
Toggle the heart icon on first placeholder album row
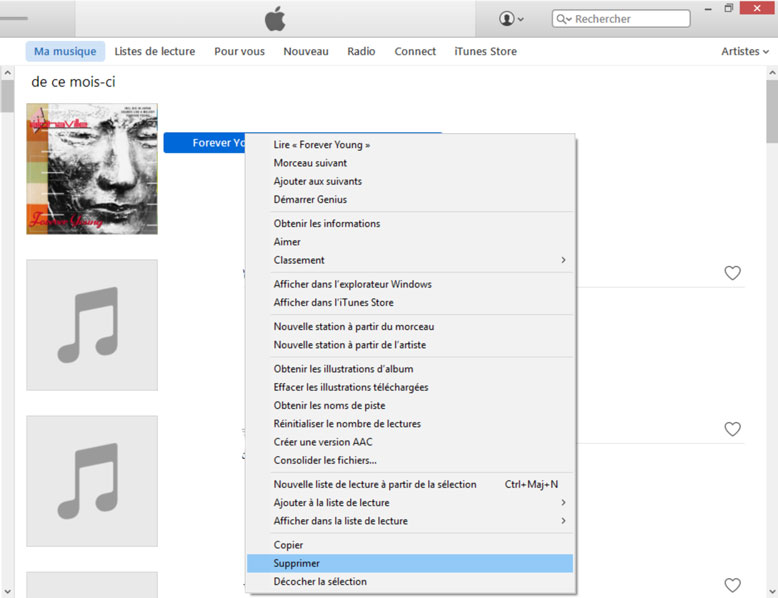click(x=732, y=273)
